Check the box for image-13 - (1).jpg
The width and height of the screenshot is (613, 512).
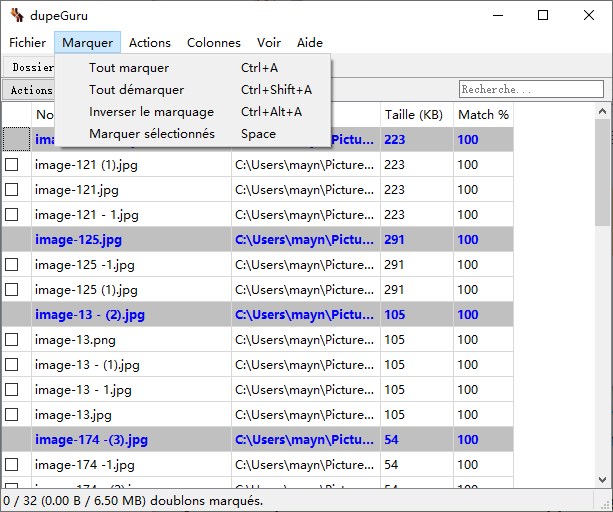coord(12,365)
